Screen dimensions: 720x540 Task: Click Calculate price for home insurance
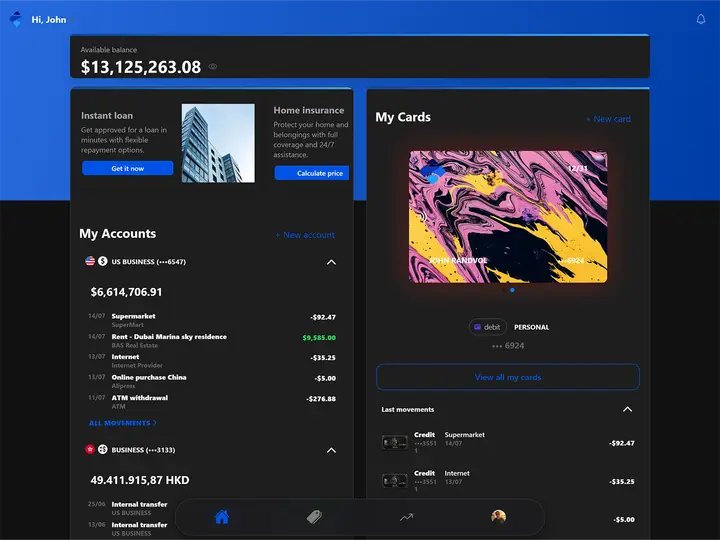(x=312, y=173)
